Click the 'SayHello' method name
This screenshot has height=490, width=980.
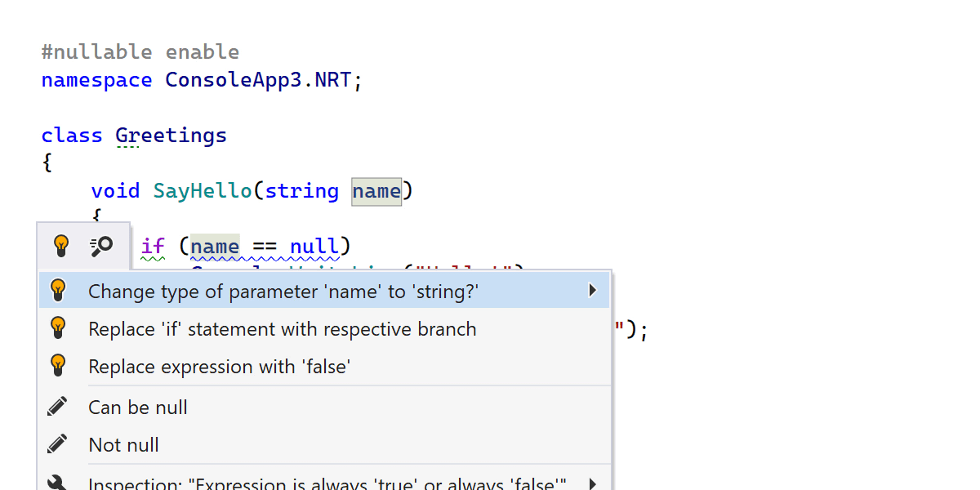click(x=203, y=191)
